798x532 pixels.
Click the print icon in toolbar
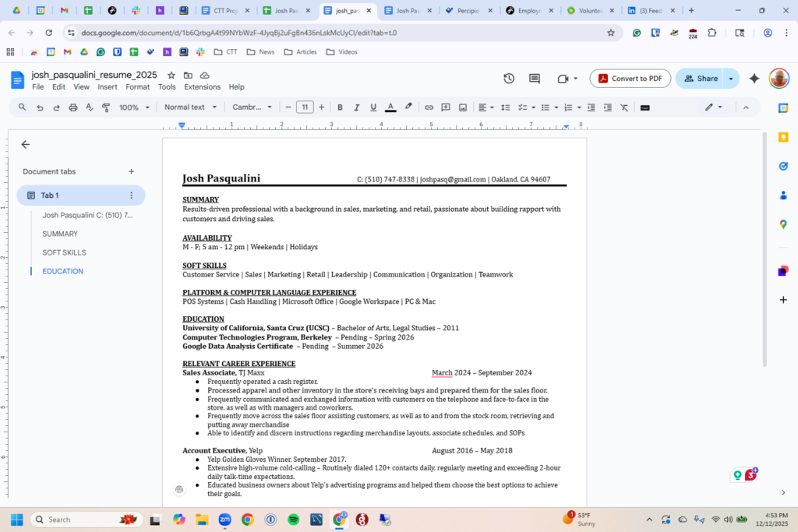point(73,107)
